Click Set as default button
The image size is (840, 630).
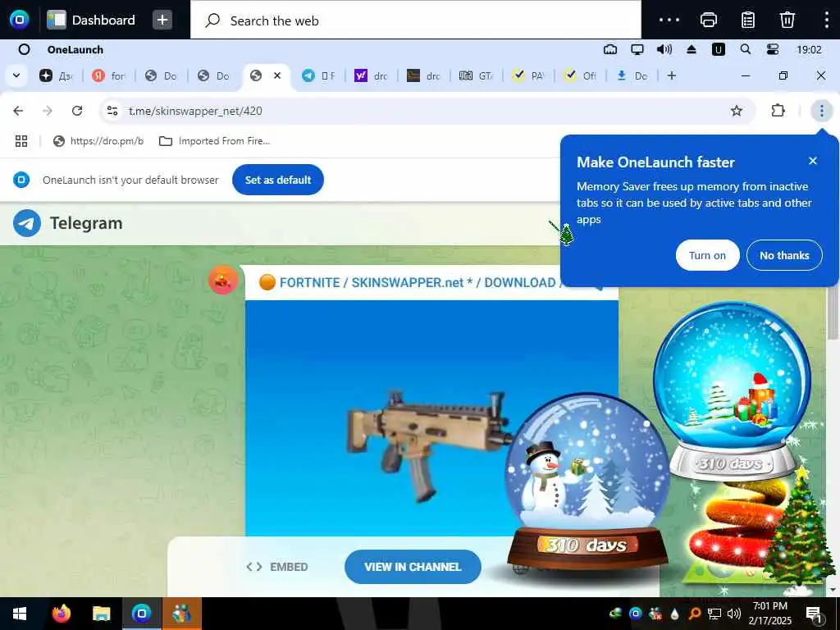pos(278,180)
